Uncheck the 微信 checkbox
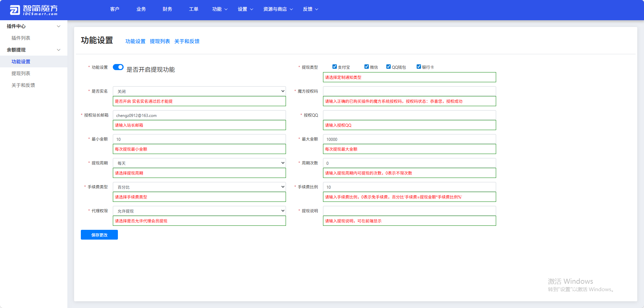Image resolution: width=644 pixels, height=308 pixels. tap(366, 67)
